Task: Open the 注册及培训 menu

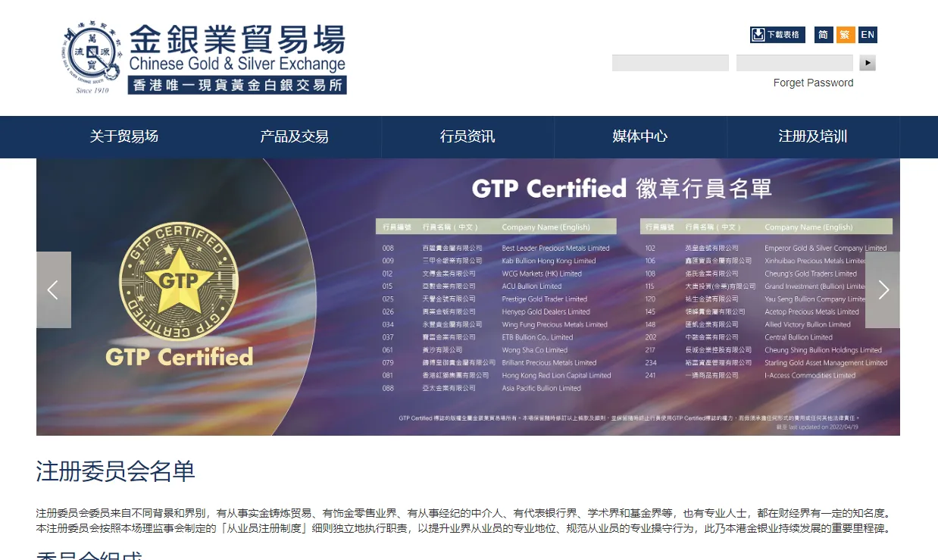Action: coord(813,136)
